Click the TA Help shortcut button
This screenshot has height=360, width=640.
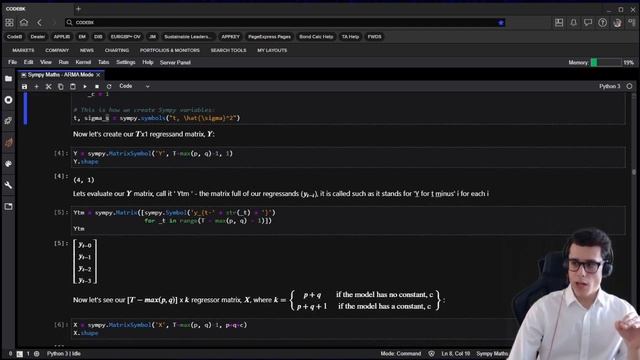350,37
